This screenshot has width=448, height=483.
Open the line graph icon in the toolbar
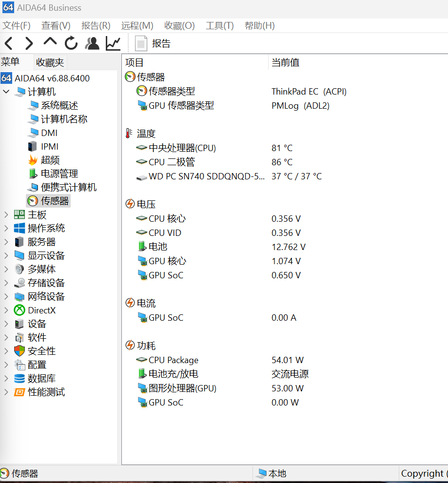point(113,43)
